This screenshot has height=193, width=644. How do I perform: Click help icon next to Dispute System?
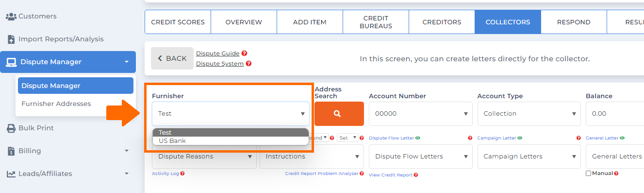(248, 64)
